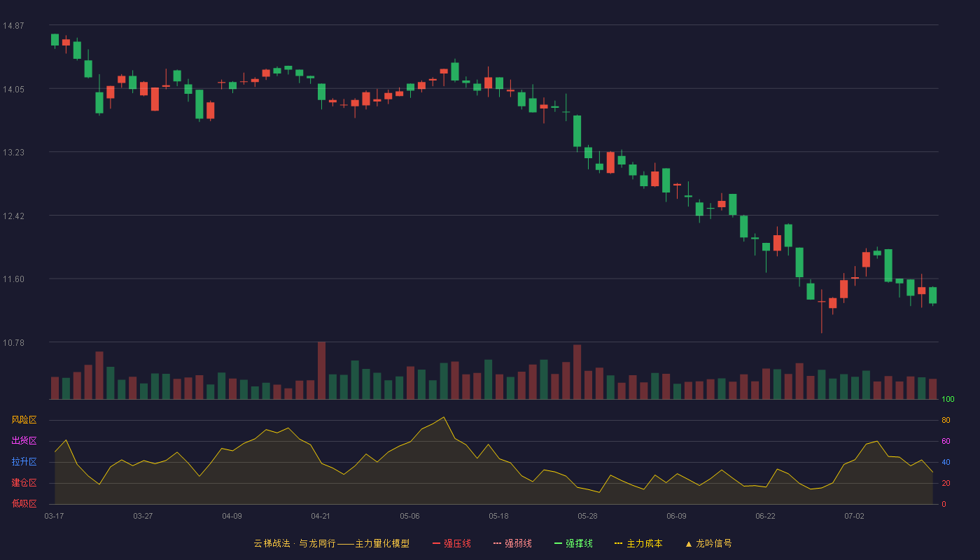Toggle the 龙吟信号 legend entry
980x560 pixels.
click(708, 543)
